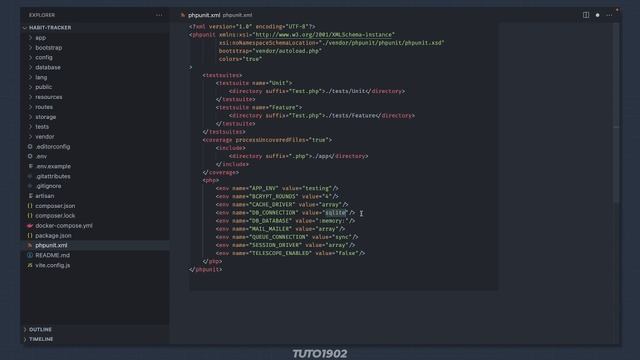
Task: Click the APP_ENV env line
Action: pos(277,188)
